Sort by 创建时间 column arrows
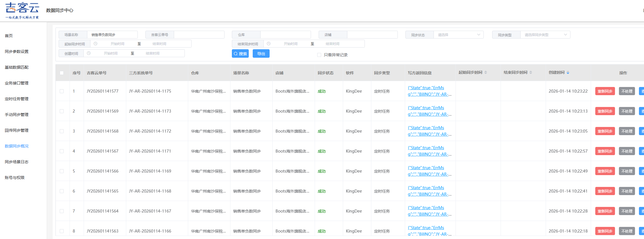This screenshot has width=644, height=239. [568, 73]
